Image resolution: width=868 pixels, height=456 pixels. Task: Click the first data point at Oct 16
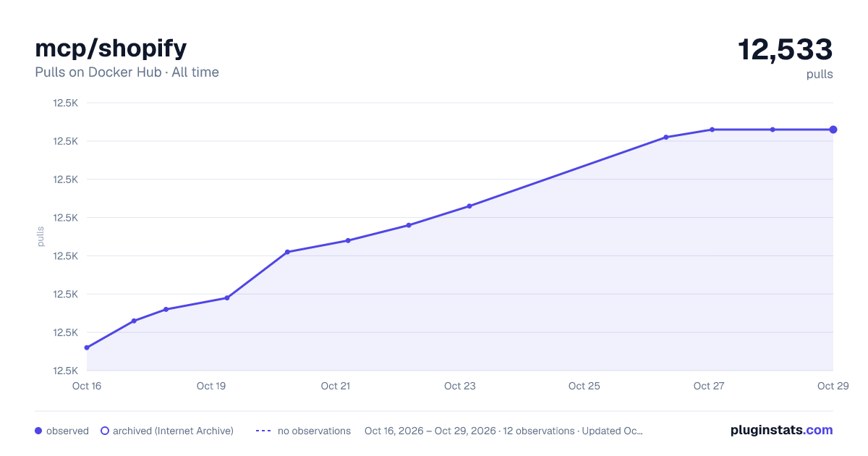(x=87, y=347)
